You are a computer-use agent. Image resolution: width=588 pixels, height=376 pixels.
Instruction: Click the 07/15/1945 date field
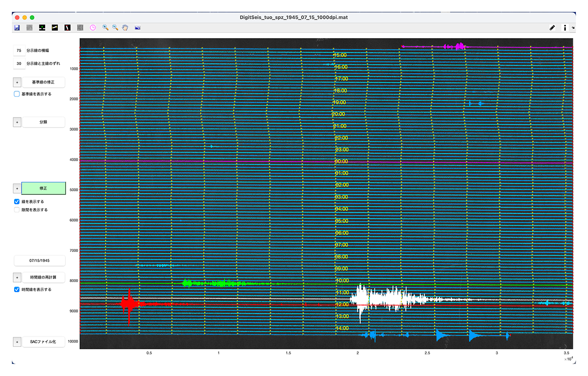(x=40, y=260)
